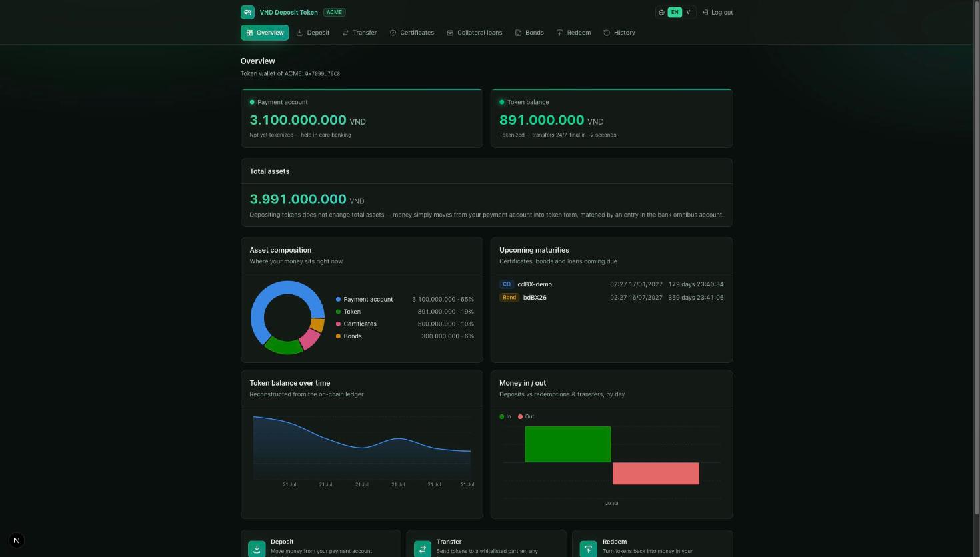Open the Collateral loans tab
This screenshot has height=557, width=980.
pos(475,33)
